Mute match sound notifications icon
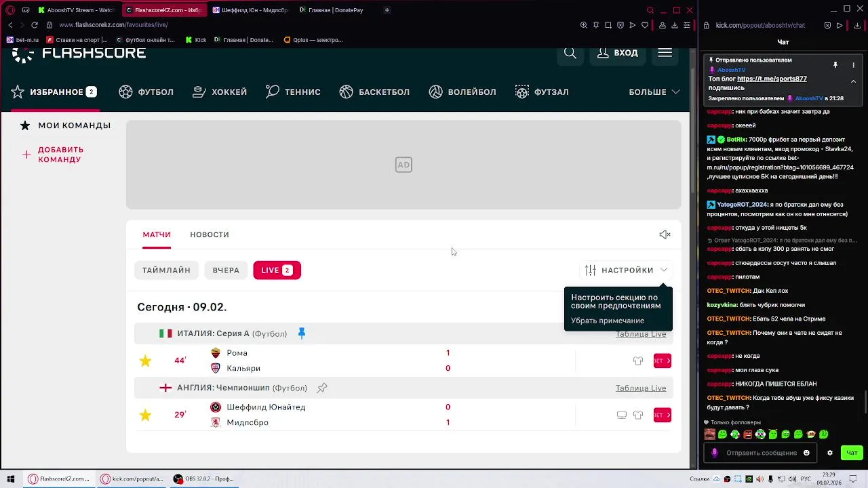The height and width of the screenshot is (488, 868). (665, 235)
